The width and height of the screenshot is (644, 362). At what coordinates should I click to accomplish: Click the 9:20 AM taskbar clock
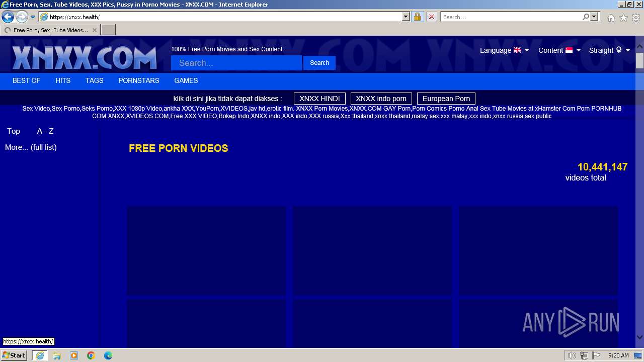pos(619,355)
